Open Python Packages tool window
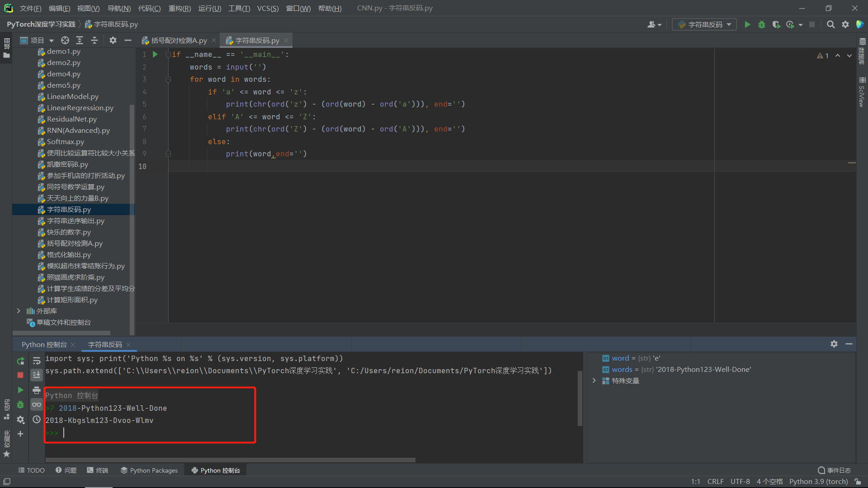Screen dimensions: 868x488 149,470
